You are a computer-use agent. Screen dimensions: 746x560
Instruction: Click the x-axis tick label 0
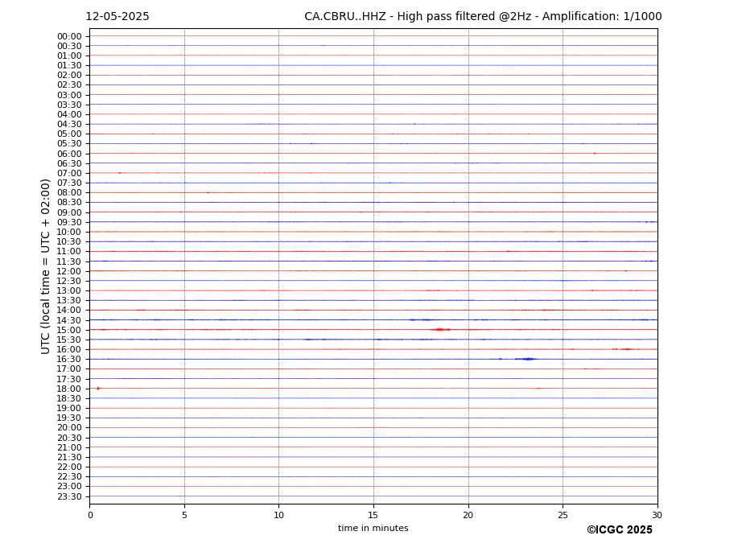(x=90, y=515)
